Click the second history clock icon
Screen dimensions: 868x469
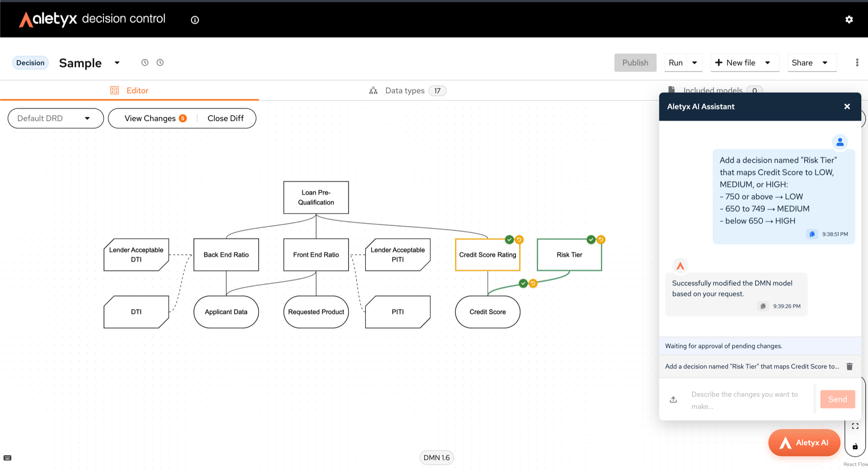coord(160,62)
